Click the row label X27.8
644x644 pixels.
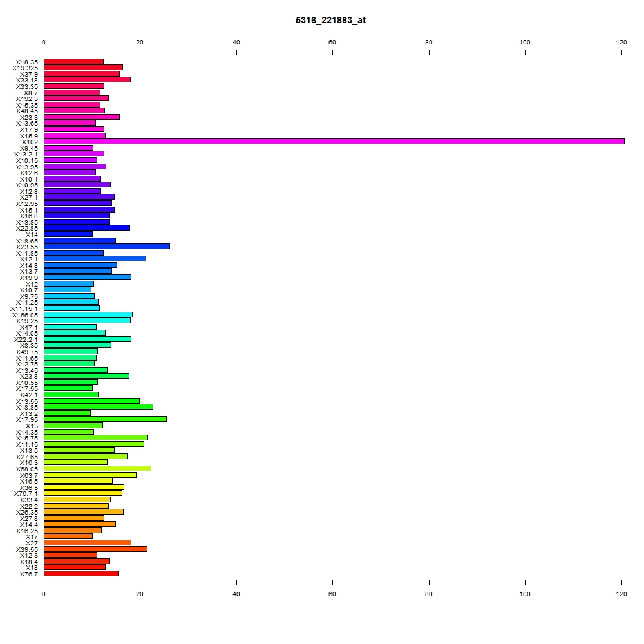29,518
